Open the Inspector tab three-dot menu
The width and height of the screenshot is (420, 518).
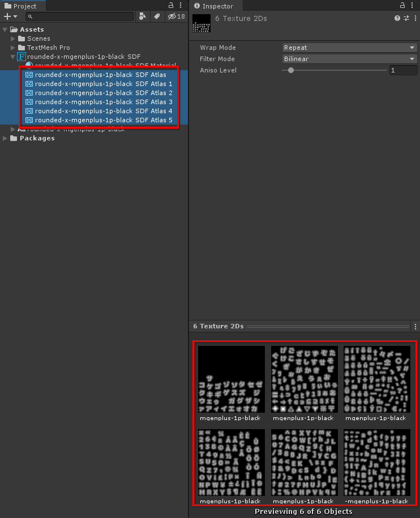(x=412, y=5)
